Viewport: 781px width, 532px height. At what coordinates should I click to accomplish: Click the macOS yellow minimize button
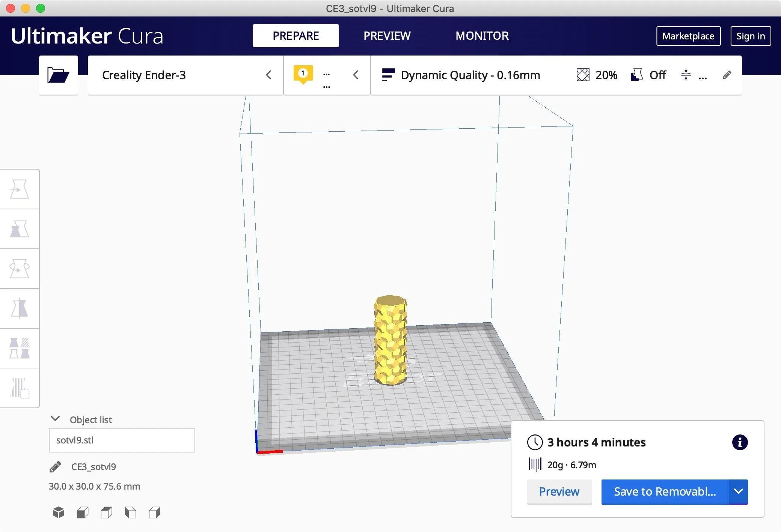(x=26, y=8)
